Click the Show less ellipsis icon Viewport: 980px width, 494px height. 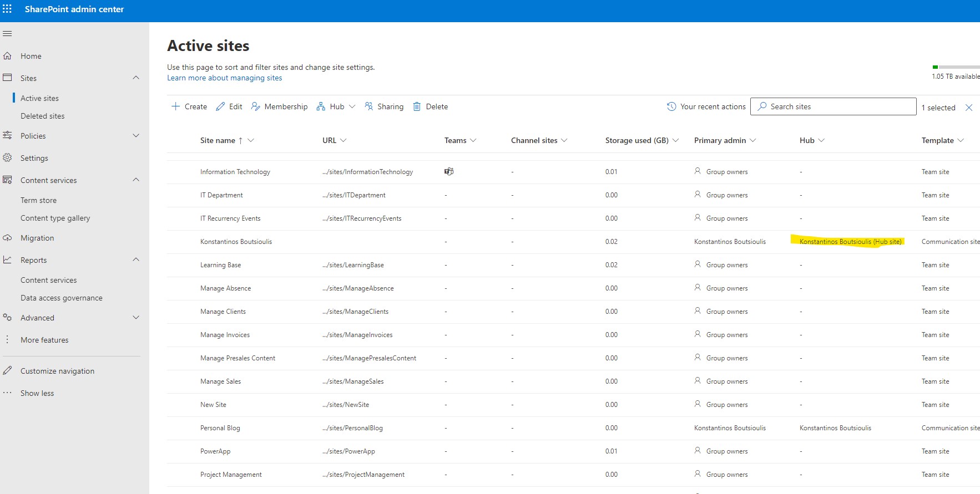7,393
